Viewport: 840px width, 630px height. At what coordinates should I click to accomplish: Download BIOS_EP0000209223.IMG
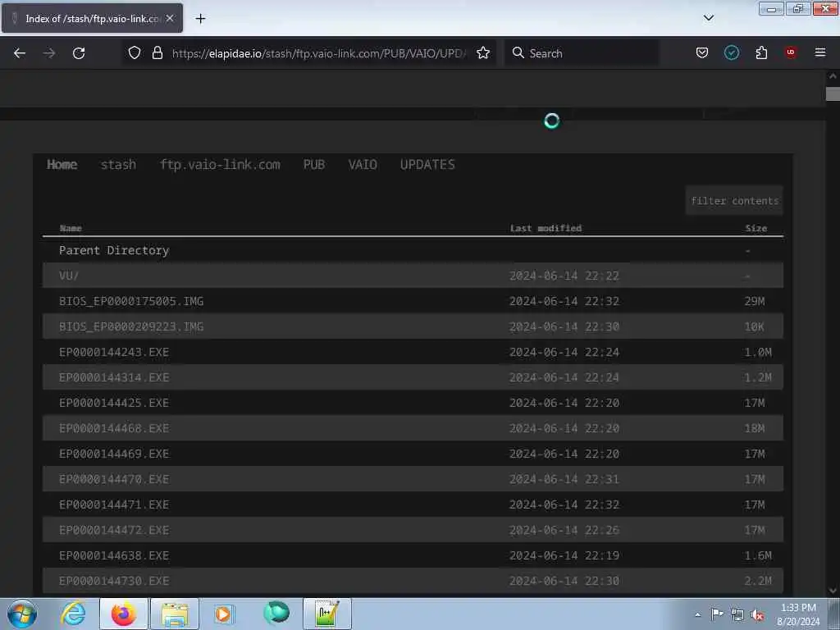[131, 326]
